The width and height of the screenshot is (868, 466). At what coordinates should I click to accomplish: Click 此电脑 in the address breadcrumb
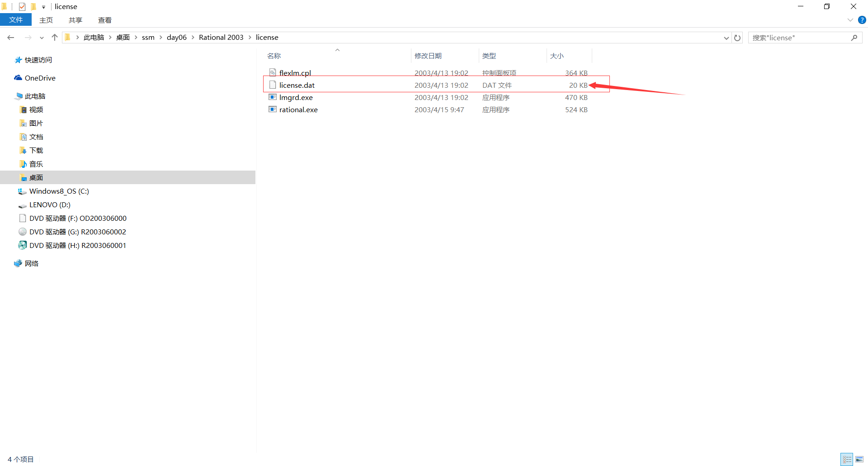(x=94, y=38)
